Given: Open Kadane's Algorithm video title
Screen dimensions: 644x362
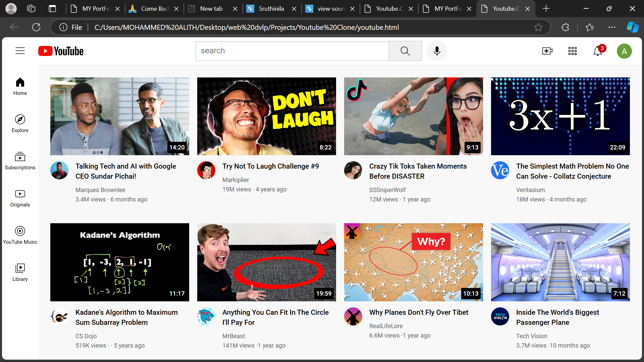Looking at the screenshot, I should (x=126, y=317).
